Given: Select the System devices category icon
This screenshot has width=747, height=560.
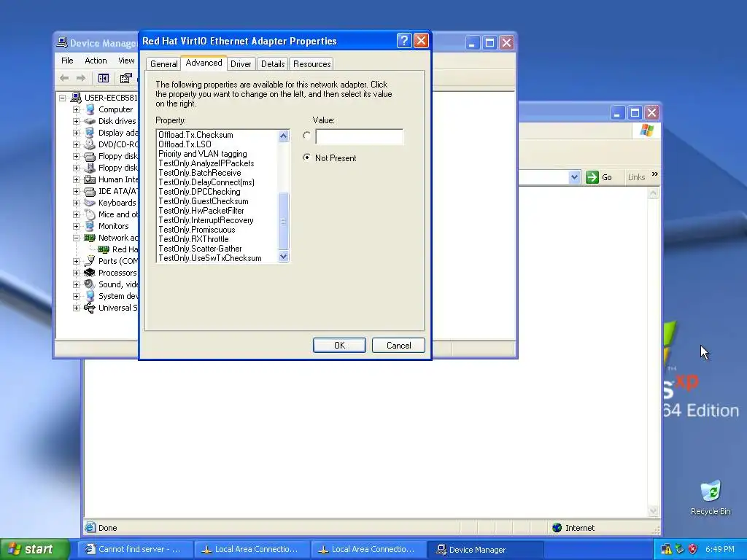Looking at the screenshot, I should 90,296.
